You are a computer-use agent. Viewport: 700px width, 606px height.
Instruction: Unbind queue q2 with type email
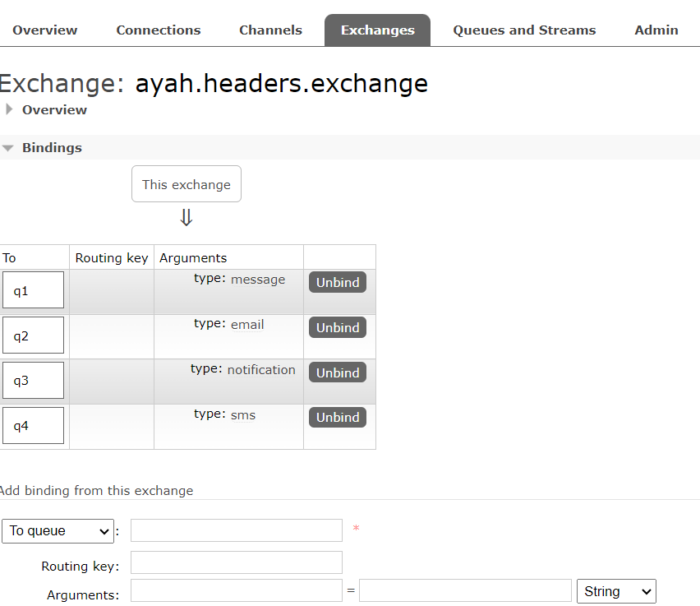tap(338, 327)
